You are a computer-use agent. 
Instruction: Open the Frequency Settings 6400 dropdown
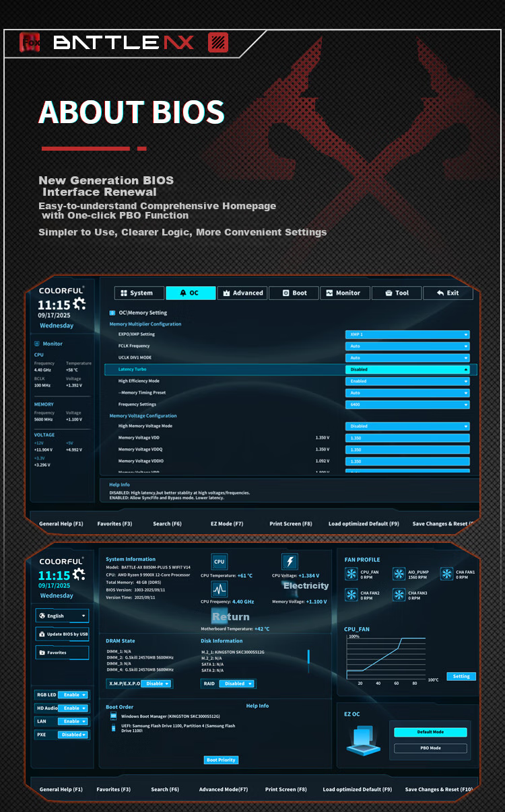pos(407,405)
